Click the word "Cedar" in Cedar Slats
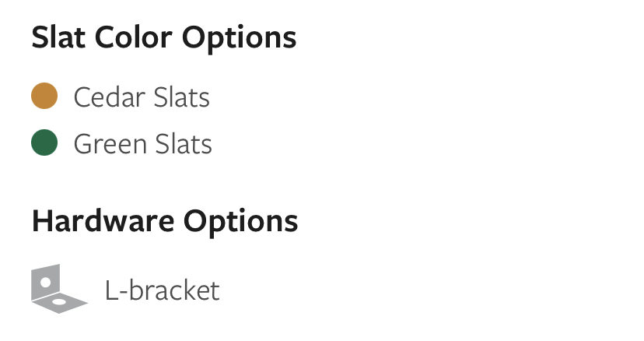 110,97
